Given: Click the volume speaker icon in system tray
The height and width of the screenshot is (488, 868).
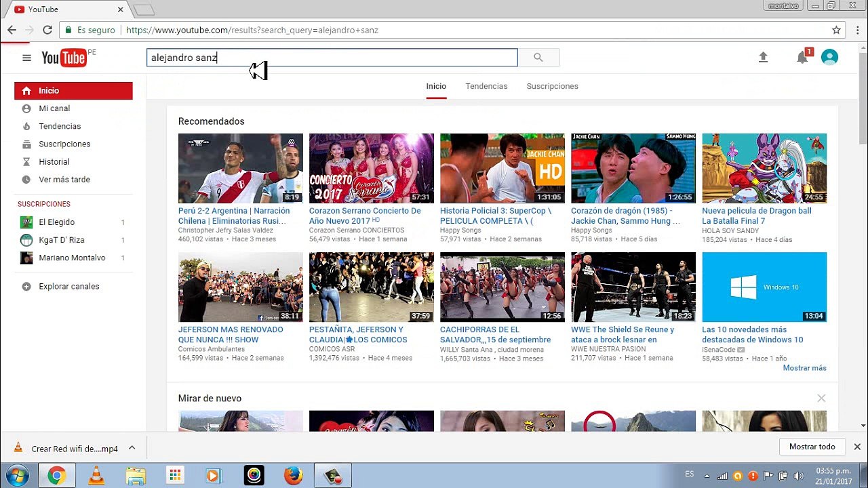Looking at the screenshot, I should [799, 476].
